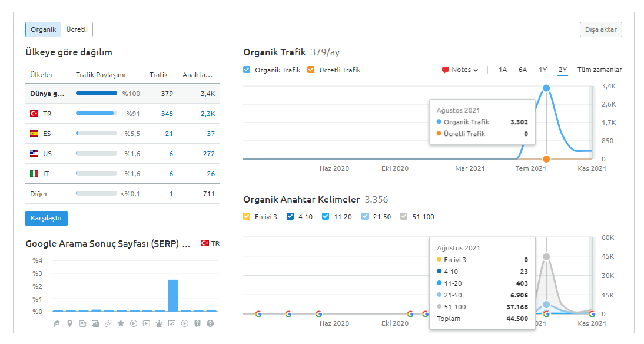Click the chain link site links icon
The height and width of the screenshot is (344, 644).
[108, 323]
